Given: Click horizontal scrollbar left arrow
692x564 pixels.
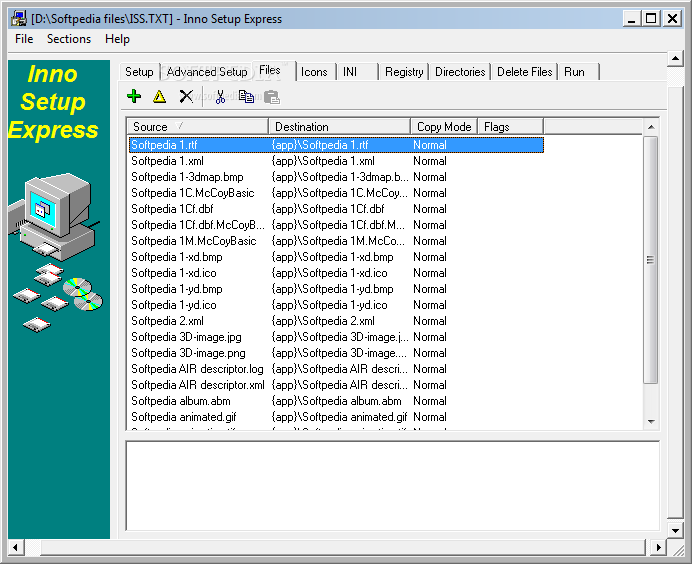Looking at the screenshot, I should point(16,547).
